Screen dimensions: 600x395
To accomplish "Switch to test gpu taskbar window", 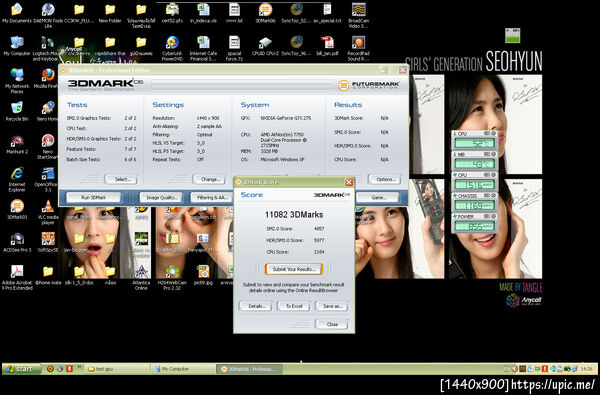I will [117, 369].
